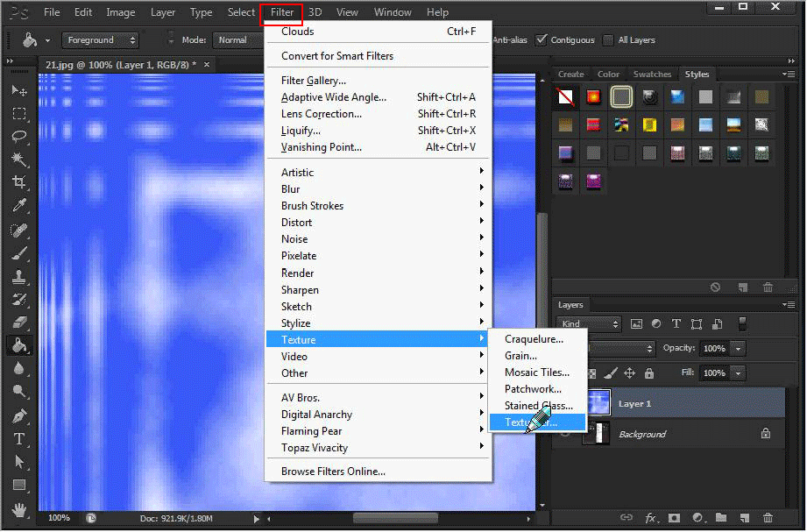Viewport: 807px width, 532px height.
Task: Hide the Background layer visibility eye
Action: click(567, 434)
